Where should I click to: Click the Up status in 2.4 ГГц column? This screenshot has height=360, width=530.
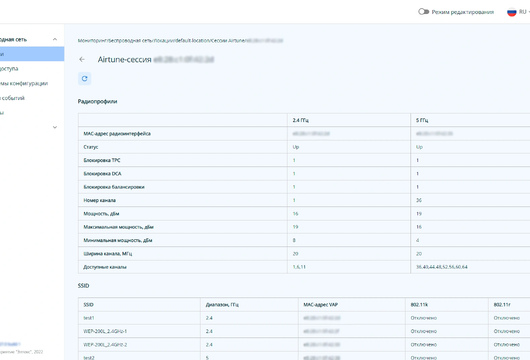pyautogui.click(x=296, y=147)
